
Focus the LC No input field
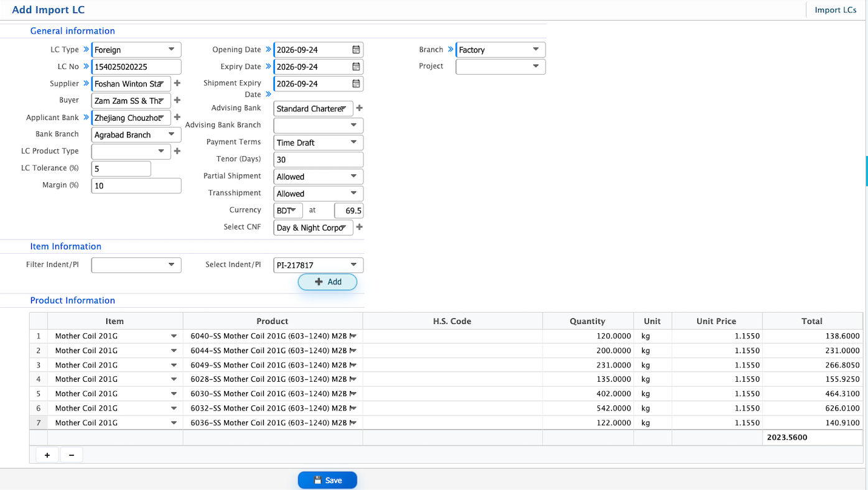point(136,67)
